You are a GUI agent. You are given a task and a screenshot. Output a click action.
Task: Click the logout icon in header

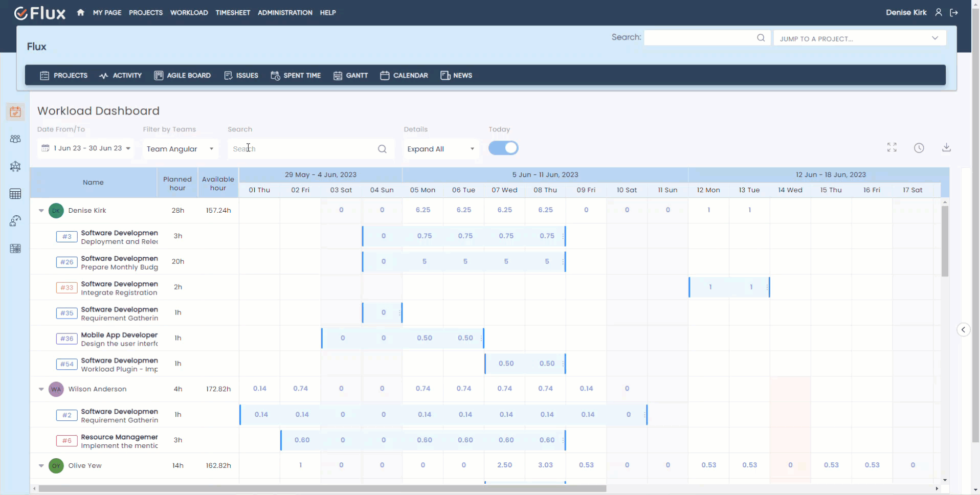point(954,13)
